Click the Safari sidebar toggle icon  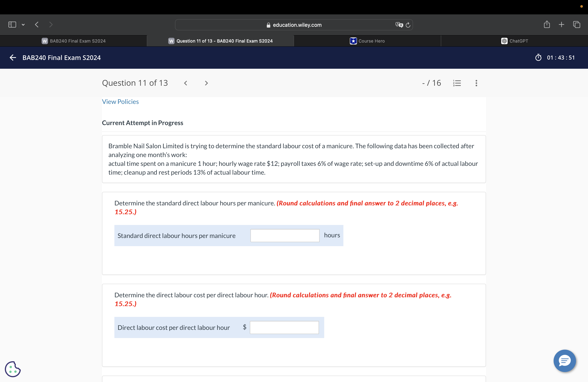tap(12, 25)
